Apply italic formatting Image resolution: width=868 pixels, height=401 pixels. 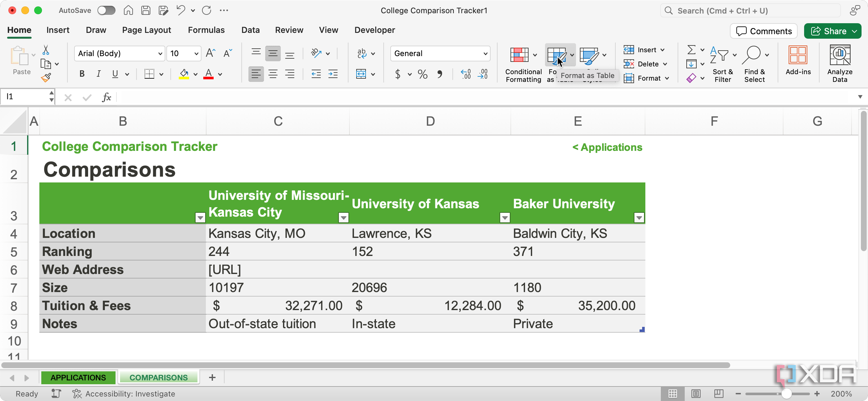click(x=98, y=74)
